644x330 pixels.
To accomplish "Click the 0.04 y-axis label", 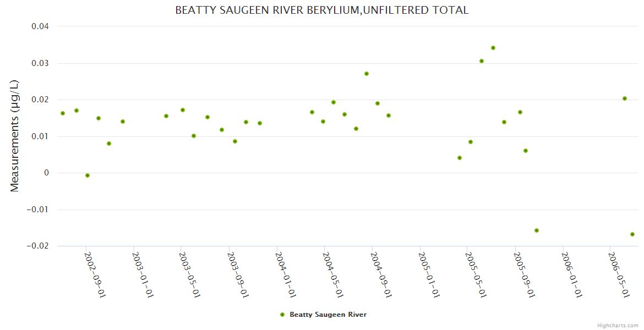I will tap(40, 26).
